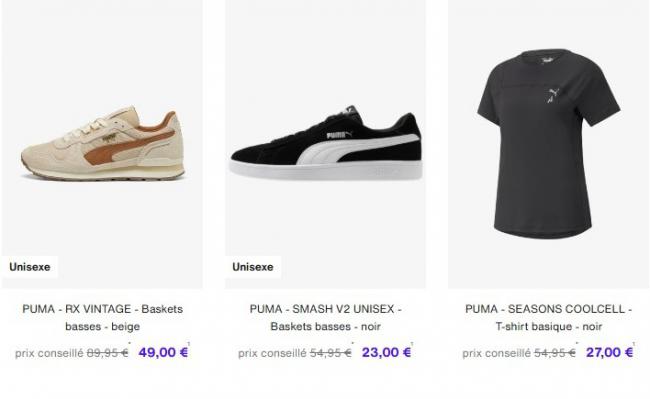Viewport: 650px width, 399px height.
Task: Click the 23,00 € sale price
Action: (386, 352)
